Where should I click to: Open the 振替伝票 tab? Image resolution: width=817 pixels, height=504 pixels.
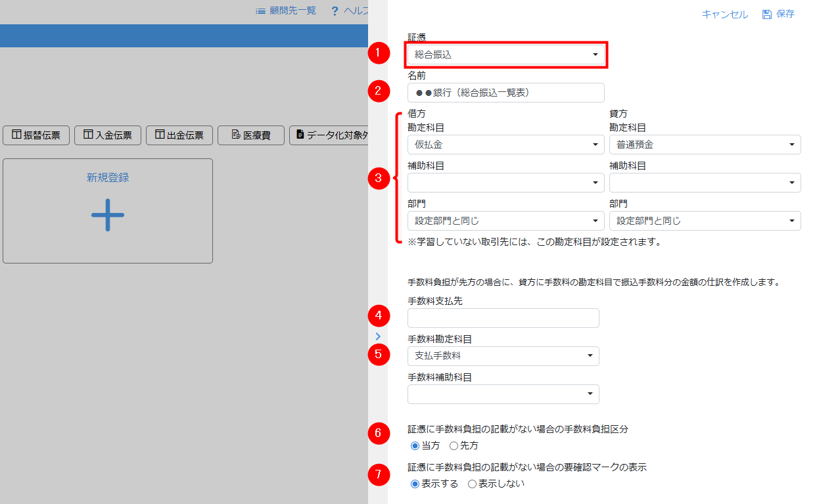click(36, 135)
